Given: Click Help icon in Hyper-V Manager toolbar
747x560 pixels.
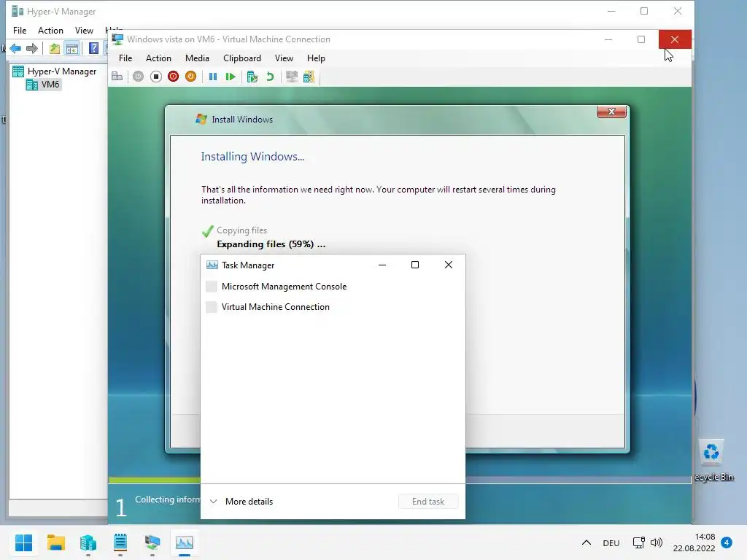Looking at the screenshot, I should (x=94, y=48).
